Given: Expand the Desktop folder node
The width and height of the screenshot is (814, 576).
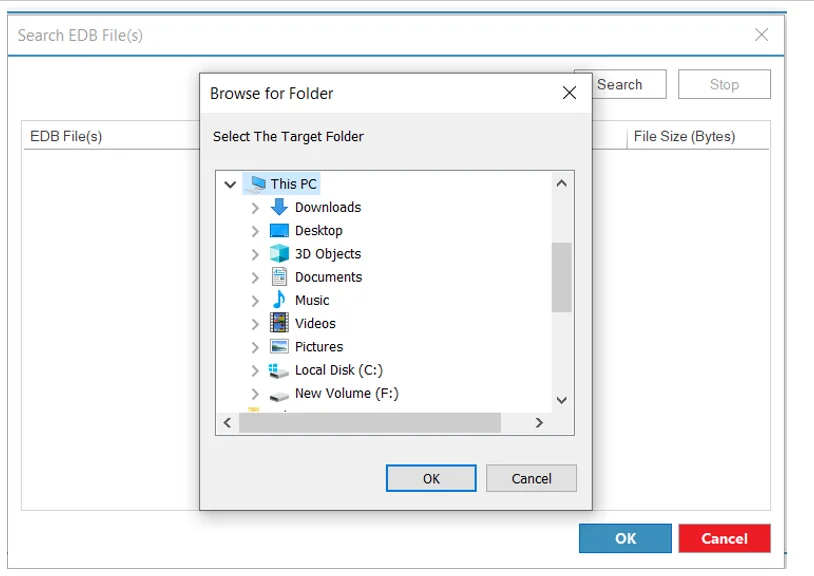Looking at the screenshot, I should (x=255, y=231).
